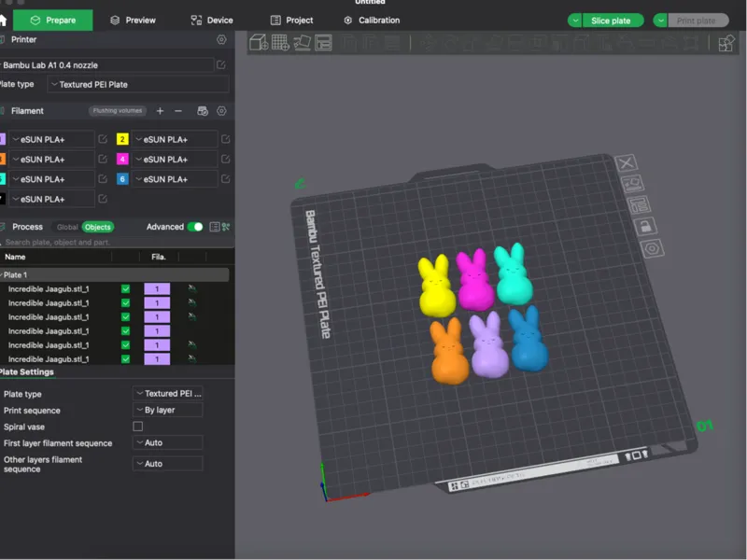Open printer settings gear icon
This screenshot has width=747, height=560.
click(221, 39)
